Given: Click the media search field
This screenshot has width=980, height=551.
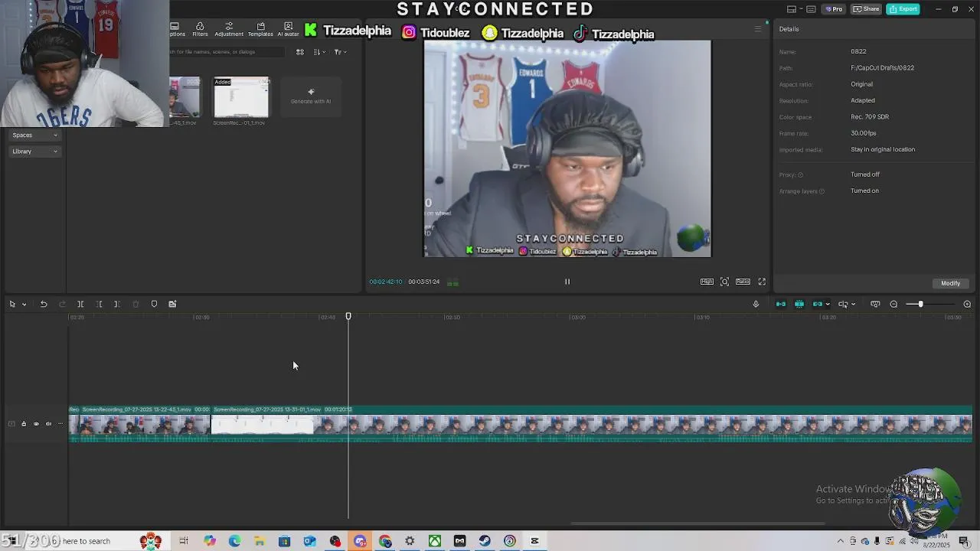Looking at the screenshot, I should pyautogui.click(x=227, y=52).
